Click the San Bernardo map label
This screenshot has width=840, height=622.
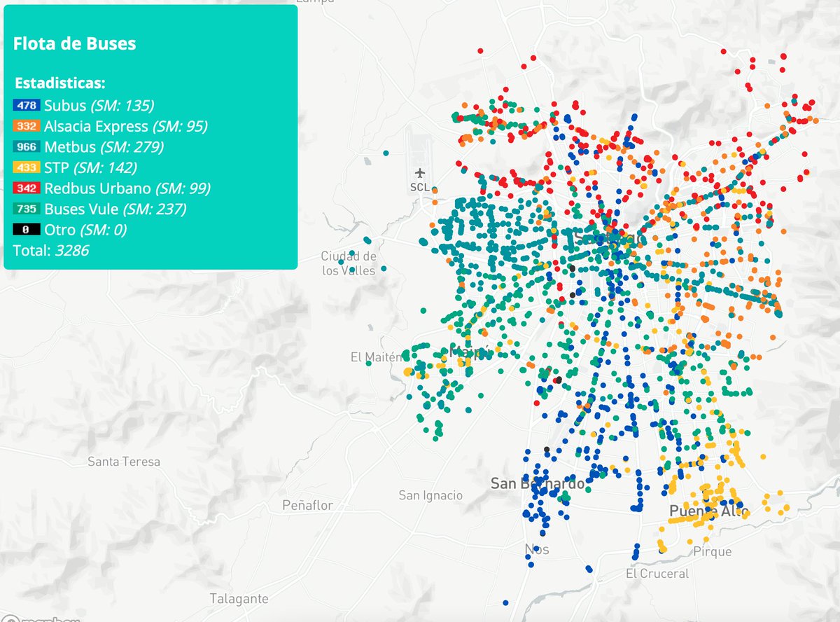[x=538, y=483]
